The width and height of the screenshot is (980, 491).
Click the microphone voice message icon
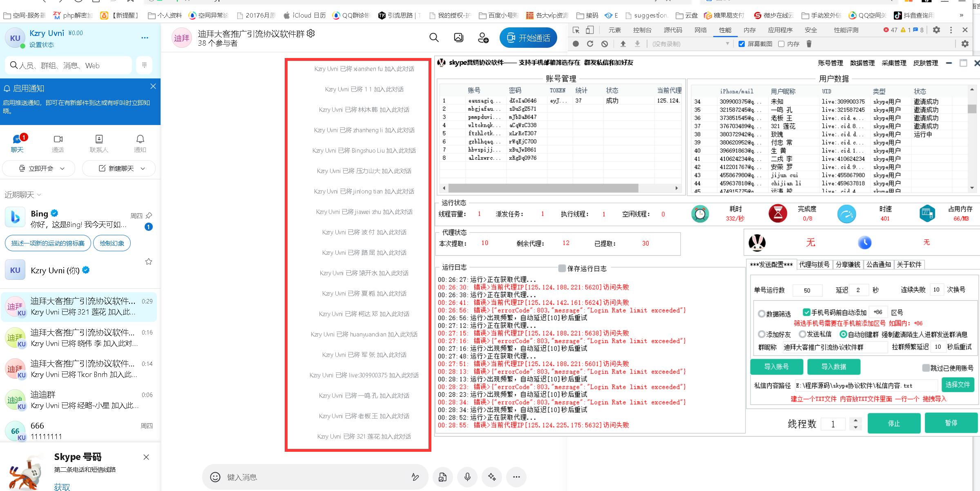[467, 477]
